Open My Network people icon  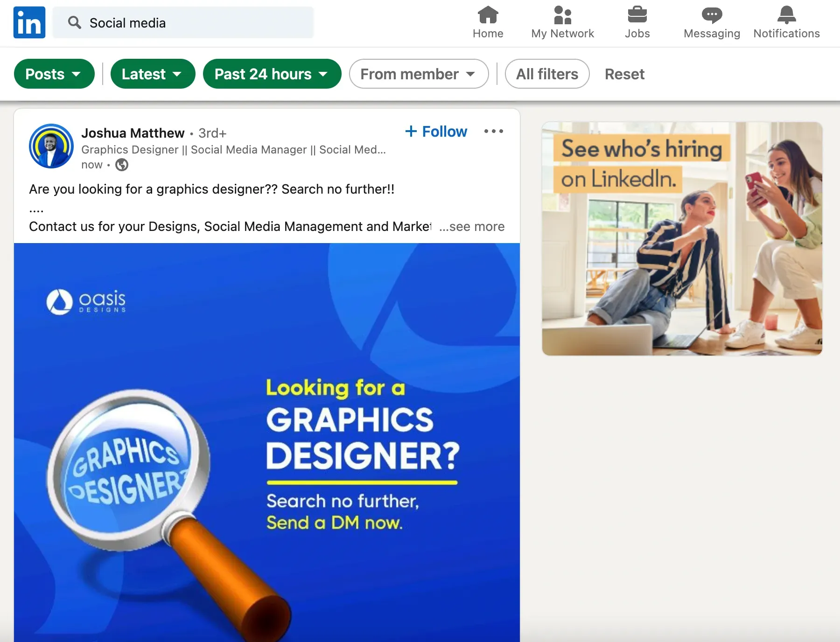click(562, 15)
